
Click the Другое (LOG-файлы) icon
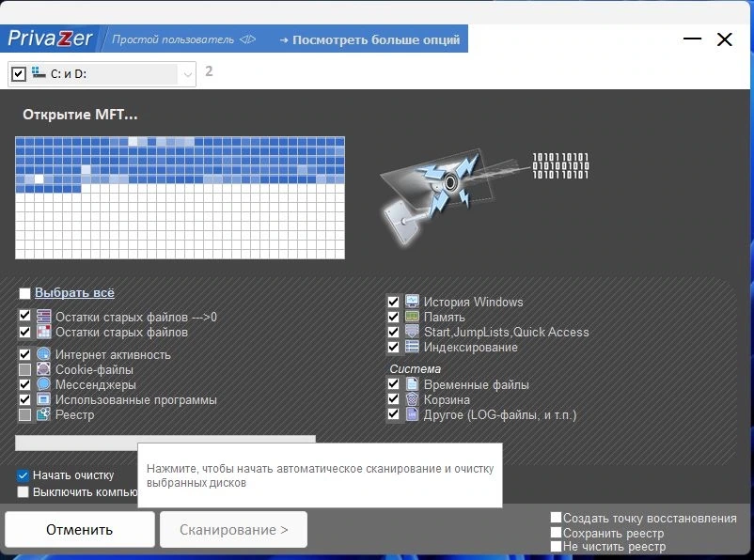[412, 414]
